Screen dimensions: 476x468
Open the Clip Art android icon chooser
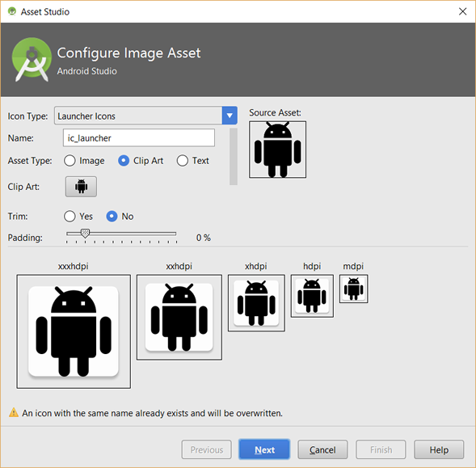(81, 187)
